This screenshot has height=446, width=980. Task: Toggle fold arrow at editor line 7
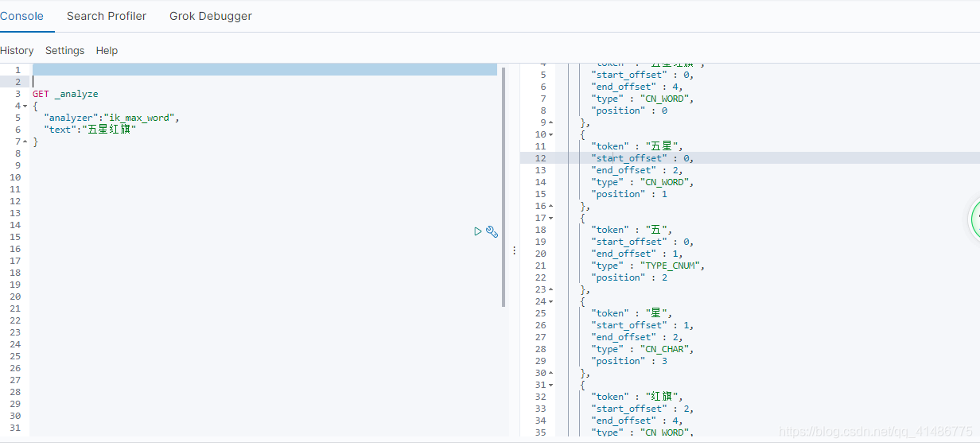coord(25,142)
